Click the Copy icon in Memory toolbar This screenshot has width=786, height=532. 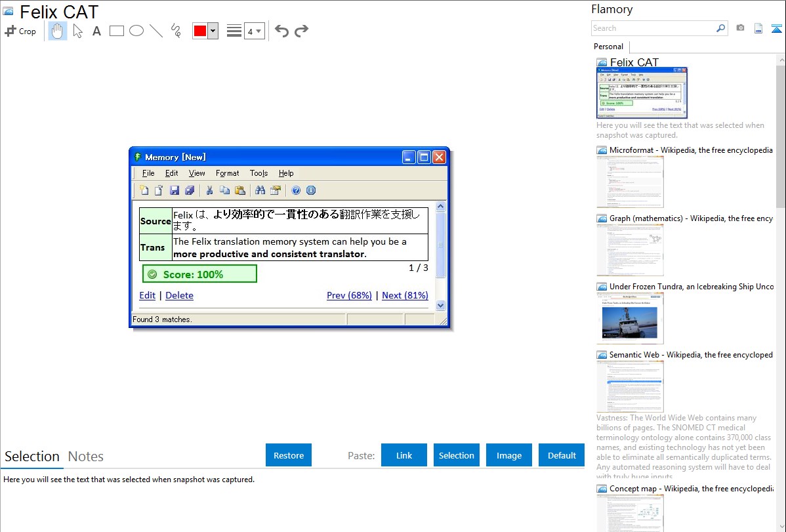(225, 190)
